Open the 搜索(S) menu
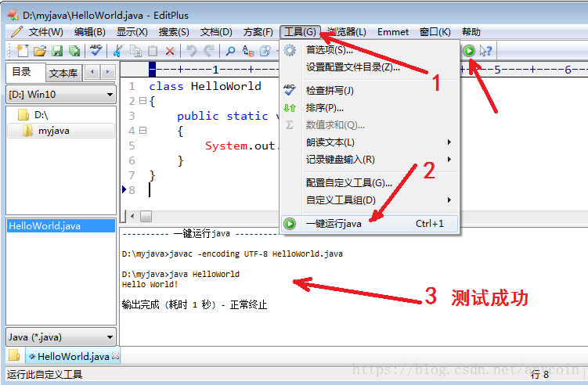The width and height of the screenshot is (588, 385). 174,32
